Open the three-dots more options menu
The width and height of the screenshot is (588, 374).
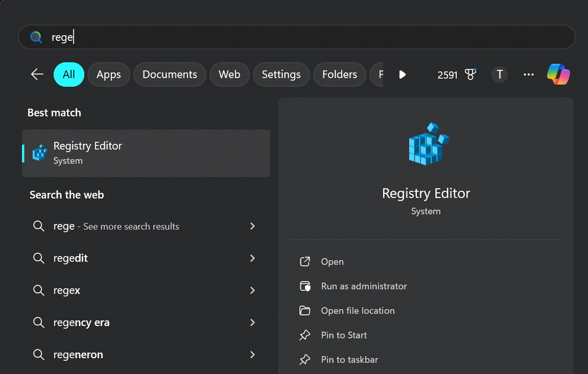coord(529,74)
